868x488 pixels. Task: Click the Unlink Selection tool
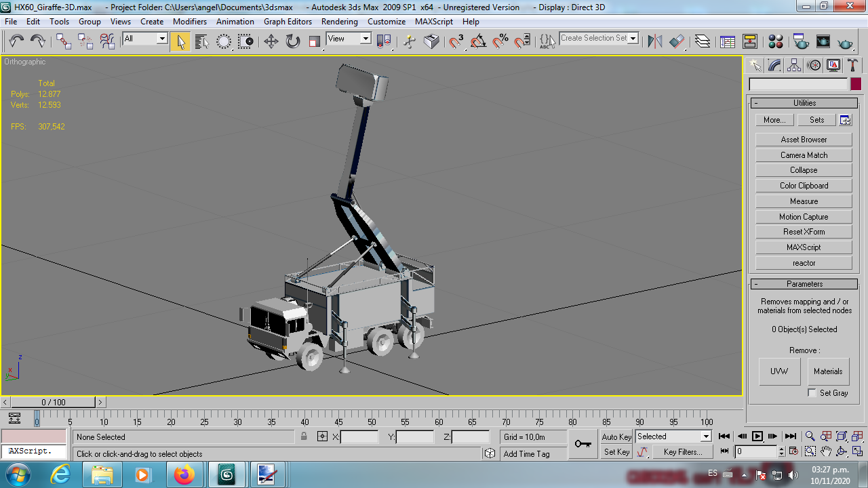tap(85, 41)
